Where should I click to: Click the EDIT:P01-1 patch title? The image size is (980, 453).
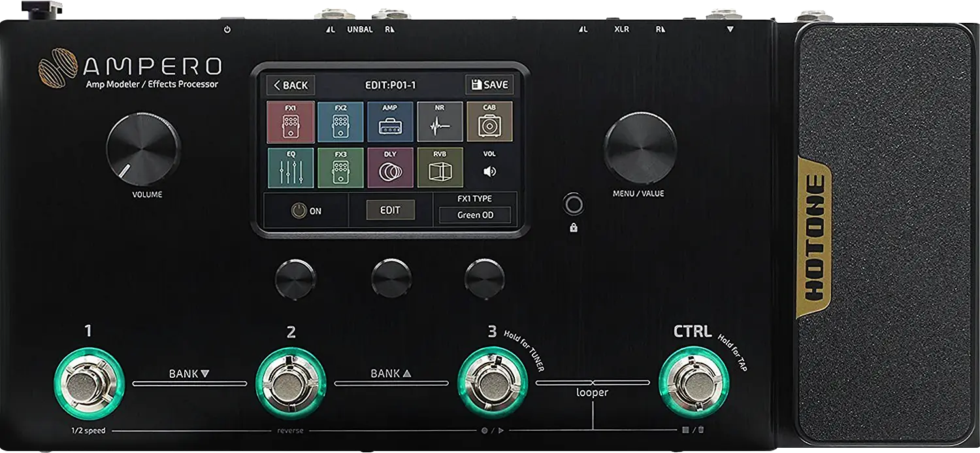[x=390, y=85]
